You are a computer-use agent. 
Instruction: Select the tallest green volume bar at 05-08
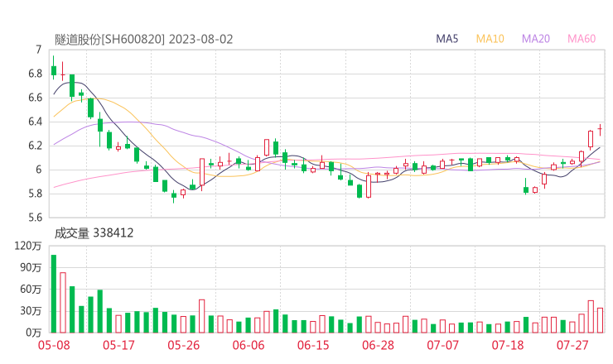point(54,294)
